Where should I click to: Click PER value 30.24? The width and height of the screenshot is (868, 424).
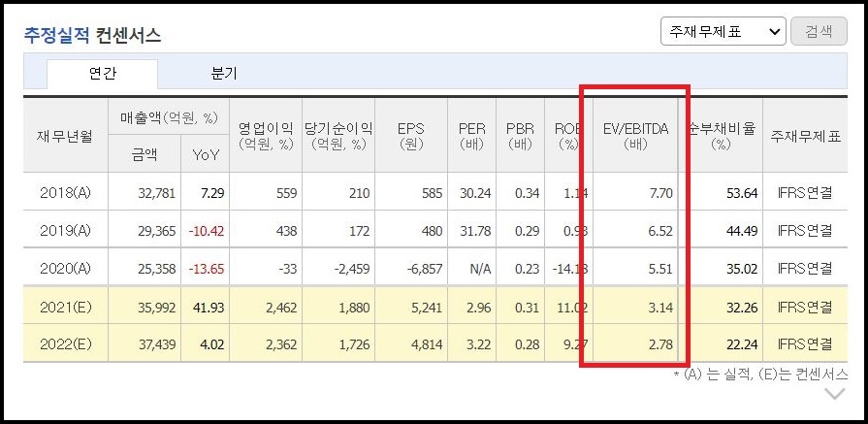tap(475, 193)
